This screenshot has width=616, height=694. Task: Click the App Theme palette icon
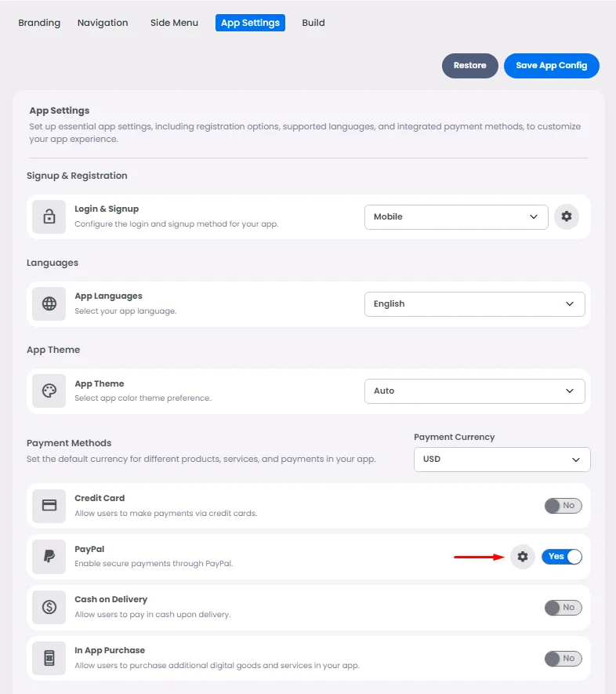pos(49,391)
